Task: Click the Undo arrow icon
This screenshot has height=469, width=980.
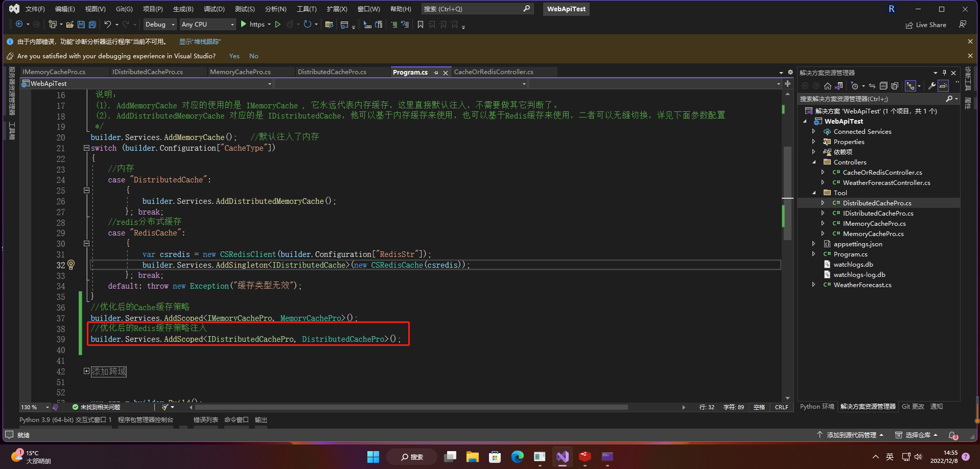Action: [108, 24]
